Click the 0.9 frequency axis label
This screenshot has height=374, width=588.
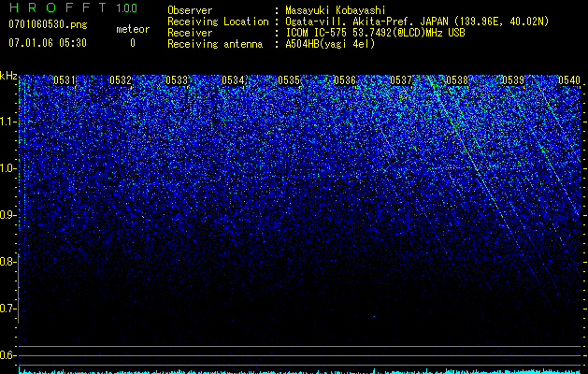tap(7, 215)
